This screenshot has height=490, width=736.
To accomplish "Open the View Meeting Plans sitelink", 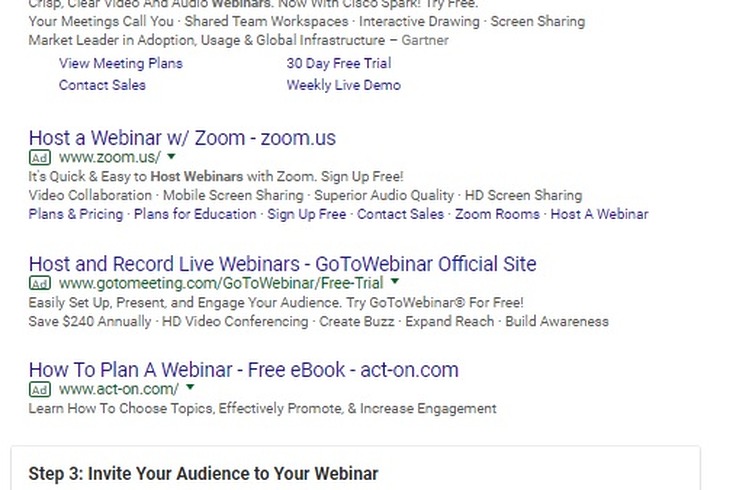I will pos(120,63).
